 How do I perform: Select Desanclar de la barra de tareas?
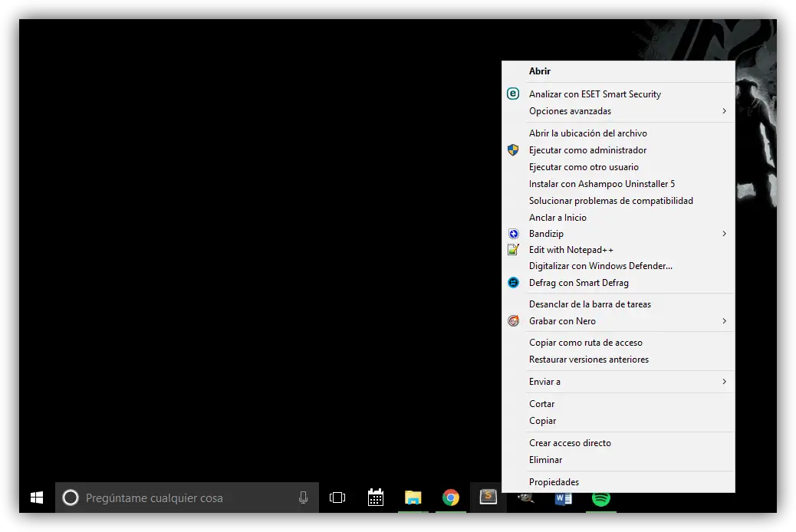tap(618, 304)
